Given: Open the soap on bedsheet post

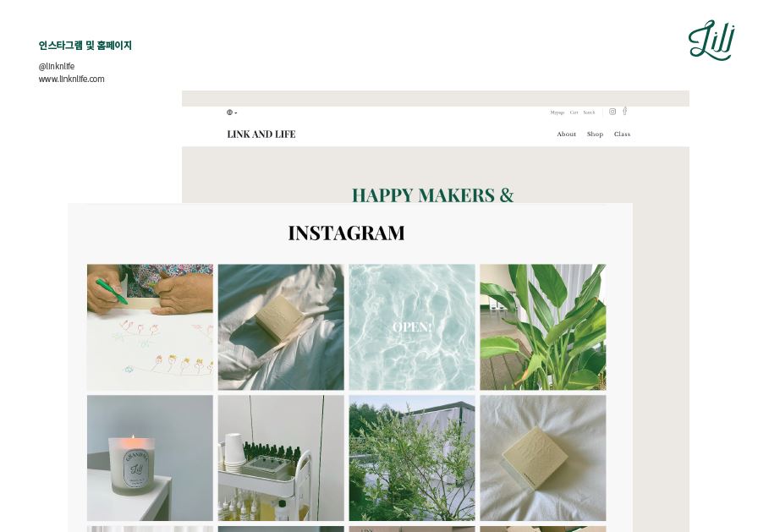Looking at the screenshot, I should pos(281,327).
